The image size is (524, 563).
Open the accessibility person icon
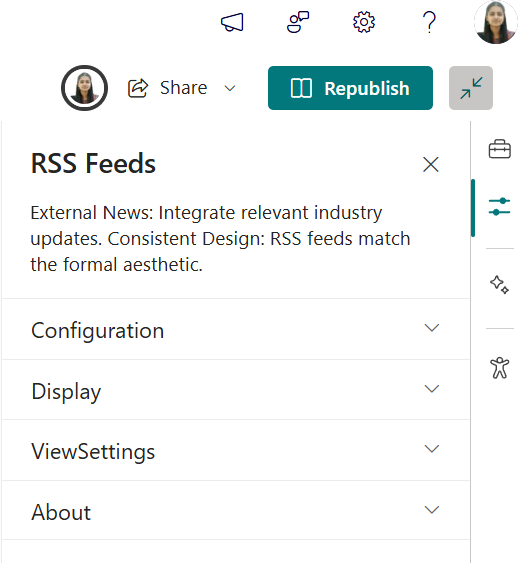(500, 368)
